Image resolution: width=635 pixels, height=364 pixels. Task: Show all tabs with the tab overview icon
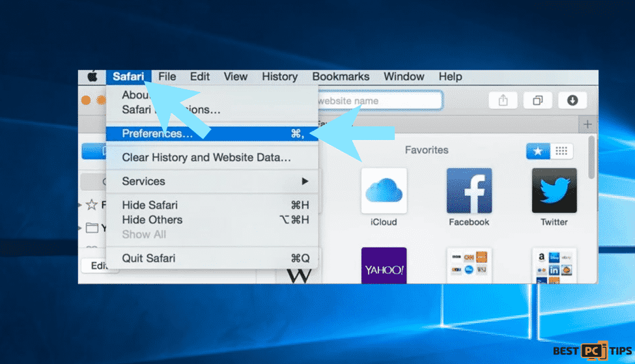point(538,100)
